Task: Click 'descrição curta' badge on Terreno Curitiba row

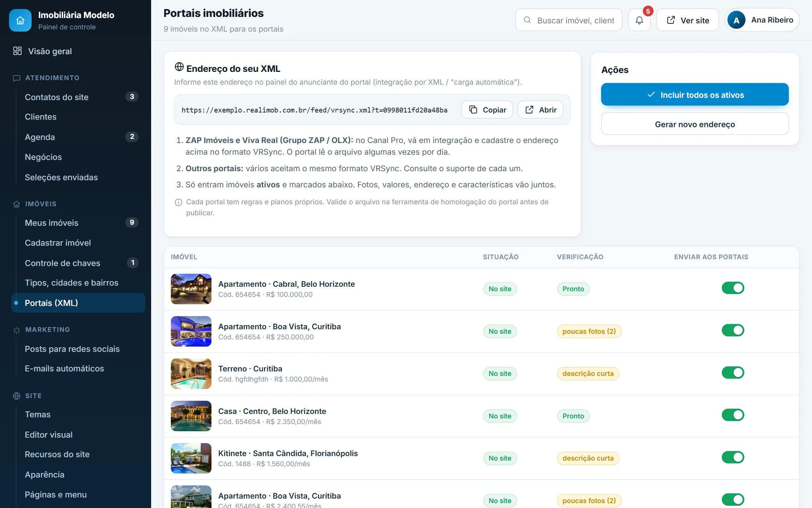Action: click(588, 374)
